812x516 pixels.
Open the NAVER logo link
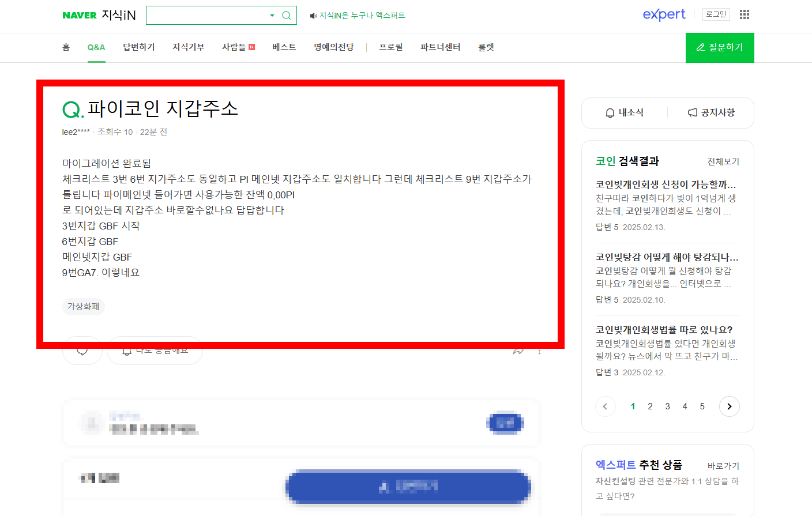[80, 16]
